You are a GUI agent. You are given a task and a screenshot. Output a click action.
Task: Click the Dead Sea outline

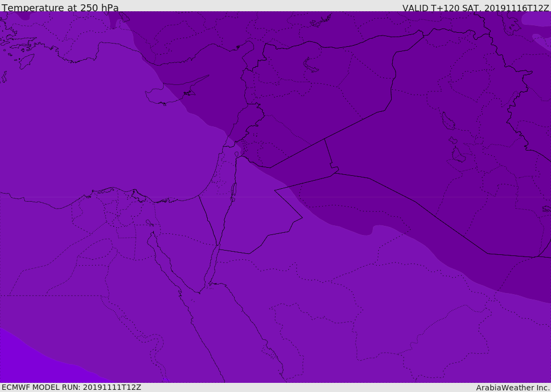click(234, 191)
